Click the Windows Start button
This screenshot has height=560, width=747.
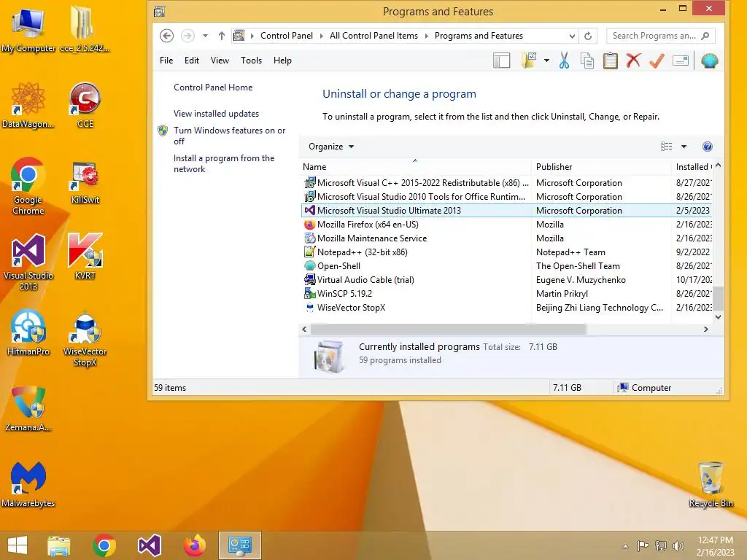tap(18, 545)
